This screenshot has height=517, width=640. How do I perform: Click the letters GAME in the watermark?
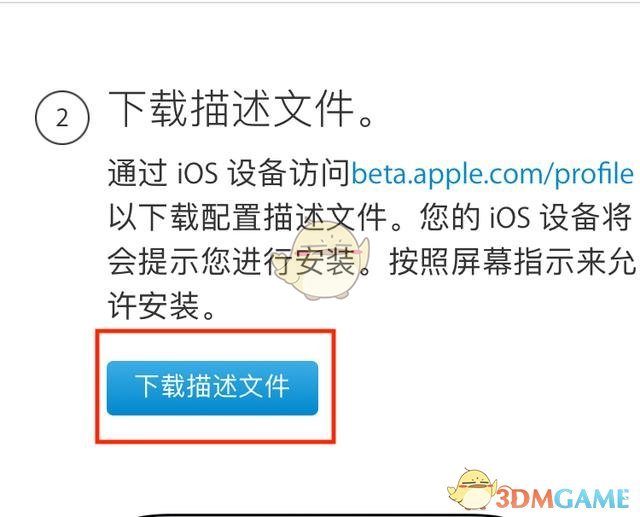(x=590, y=498)
